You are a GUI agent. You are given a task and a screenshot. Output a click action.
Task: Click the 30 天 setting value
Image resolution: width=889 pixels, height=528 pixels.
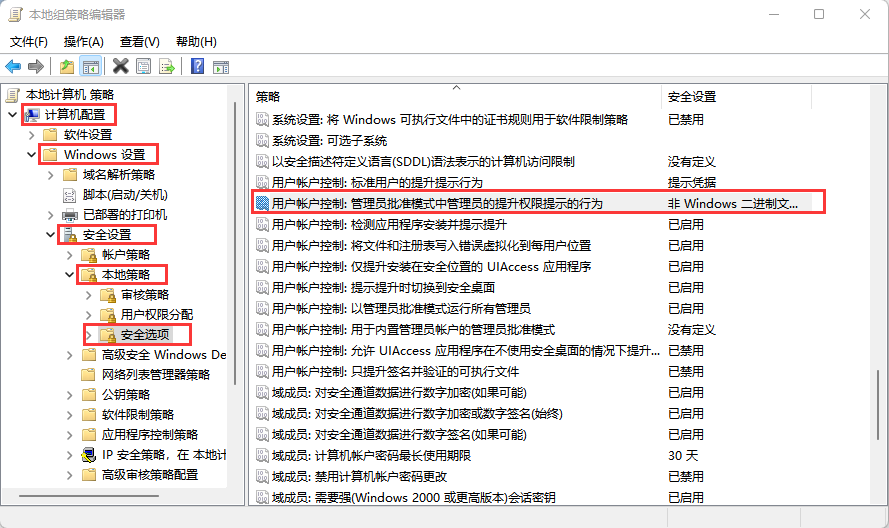click(x=683, y=455)
